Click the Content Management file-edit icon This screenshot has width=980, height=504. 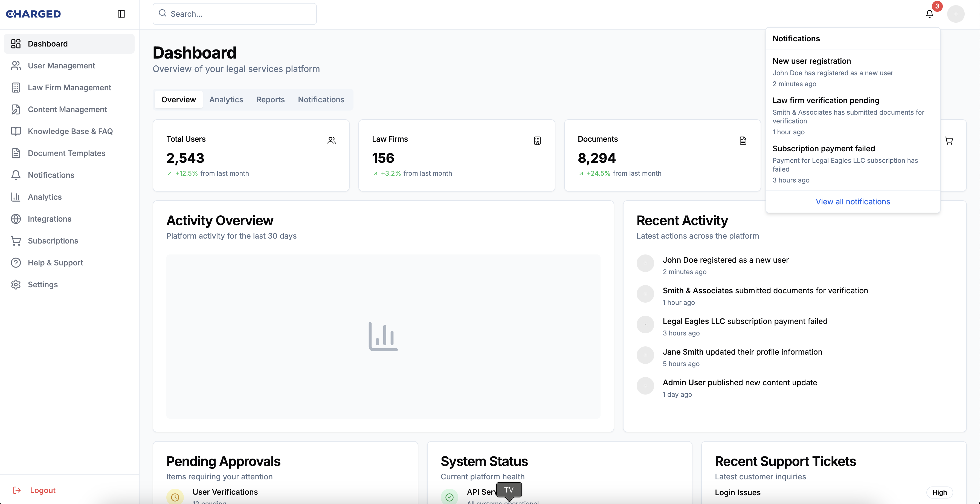click(16, 109)
